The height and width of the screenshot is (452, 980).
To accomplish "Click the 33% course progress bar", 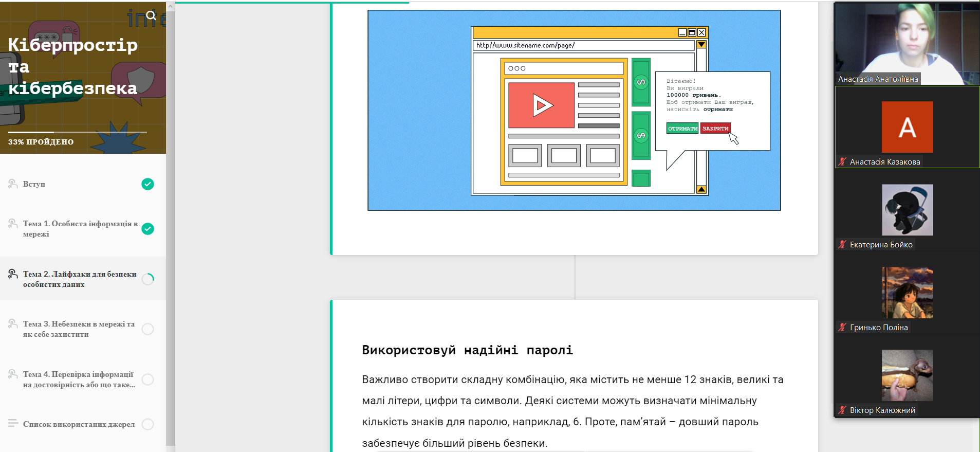I will pyautogui.click(x=77, y=133).
